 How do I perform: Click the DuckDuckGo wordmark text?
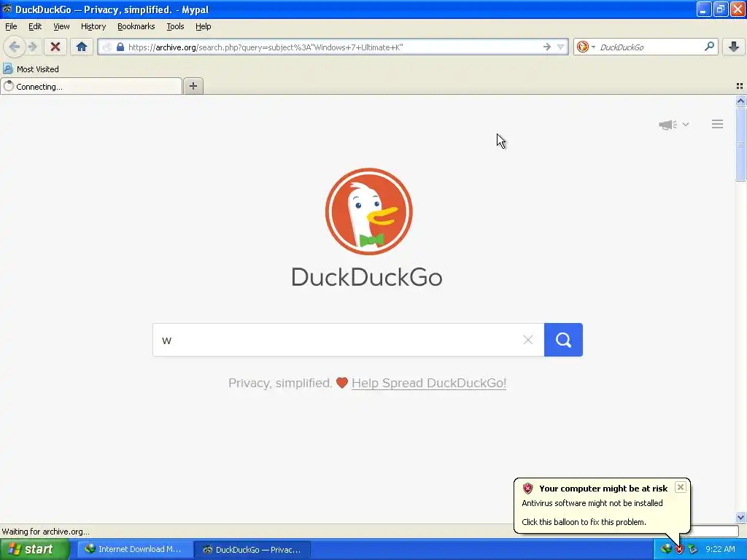[367, 277]
